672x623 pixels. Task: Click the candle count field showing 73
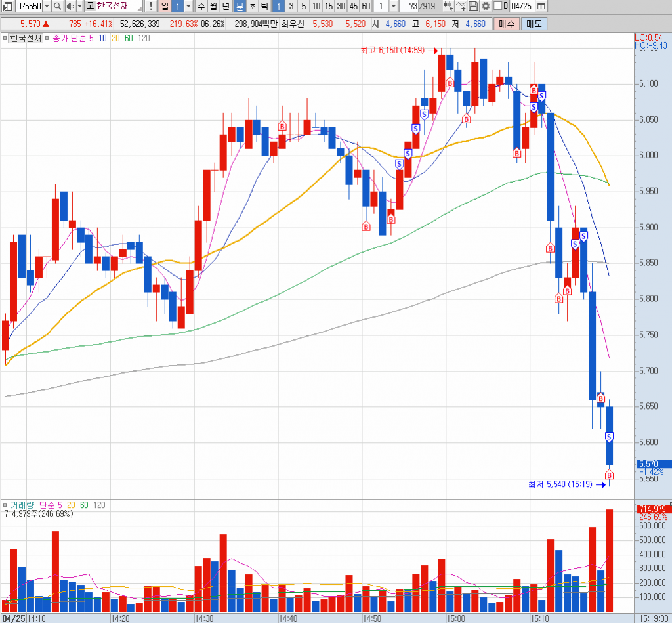coord(411,6)
